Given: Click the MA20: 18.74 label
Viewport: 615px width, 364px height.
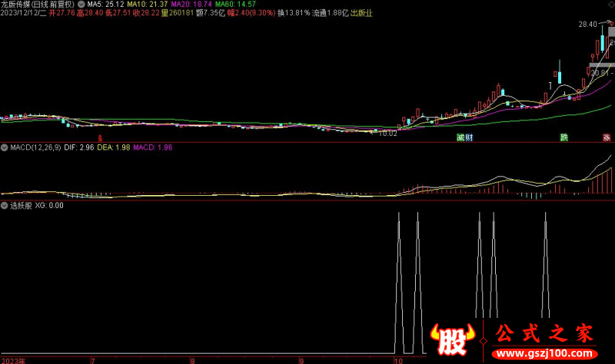Looking at the screenshot, I should pos(191,5).
